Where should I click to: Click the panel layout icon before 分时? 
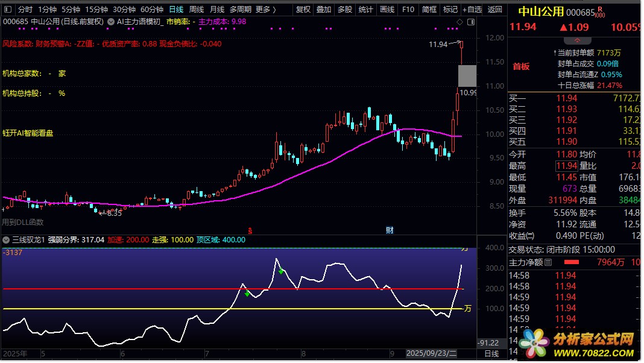point(7,10)
